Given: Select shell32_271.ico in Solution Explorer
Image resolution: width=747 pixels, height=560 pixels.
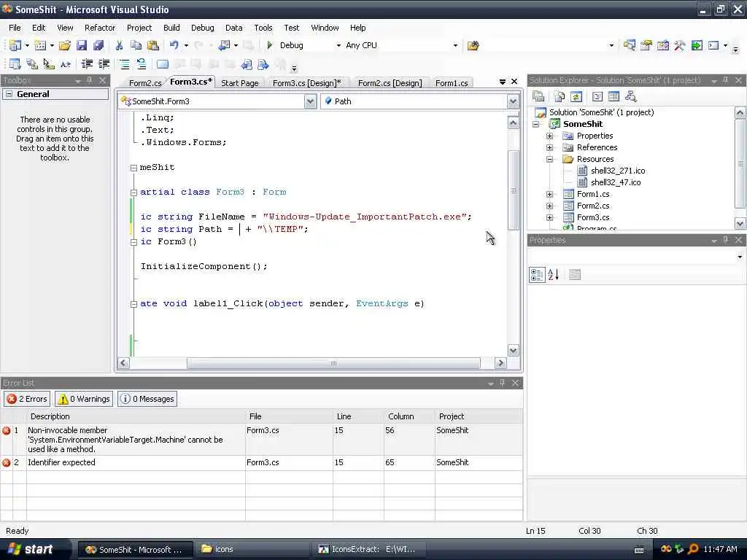Looking at the screenshot, I should [x=617, y=171].
